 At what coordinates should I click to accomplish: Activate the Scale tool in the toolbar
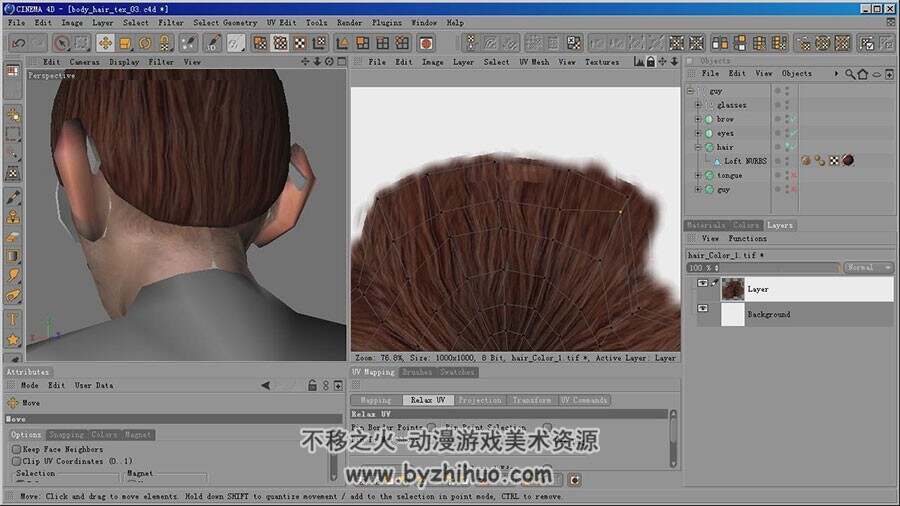(125, 43)
